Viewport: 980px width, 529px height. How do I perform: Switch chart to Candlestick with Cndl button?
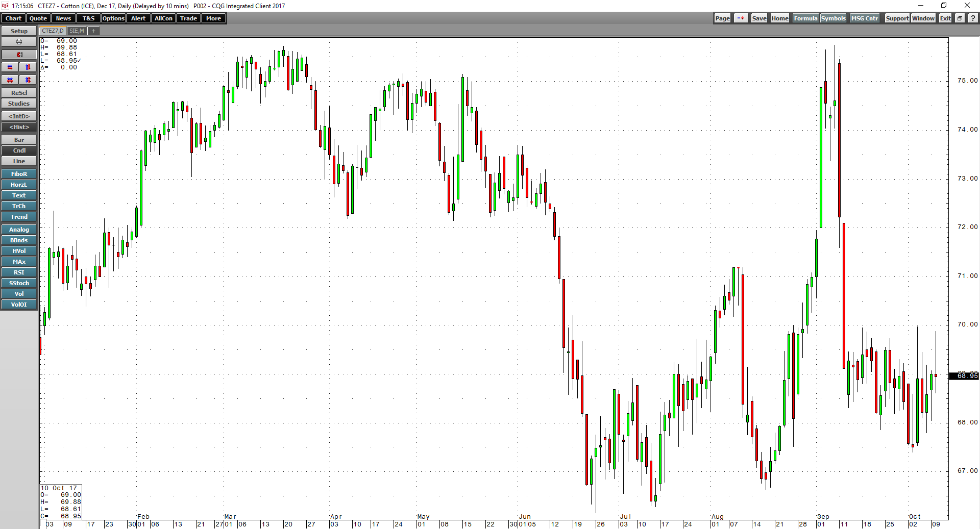19,150
